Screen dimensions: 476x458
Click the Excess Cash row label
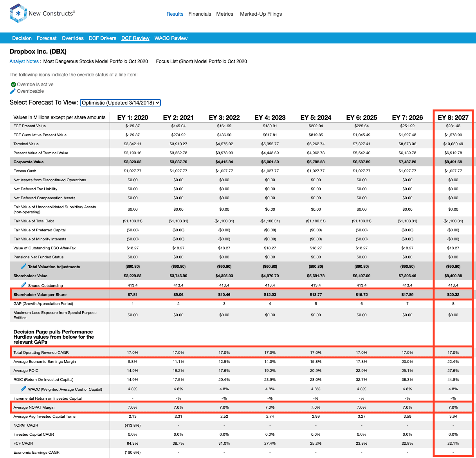[25, 171]
